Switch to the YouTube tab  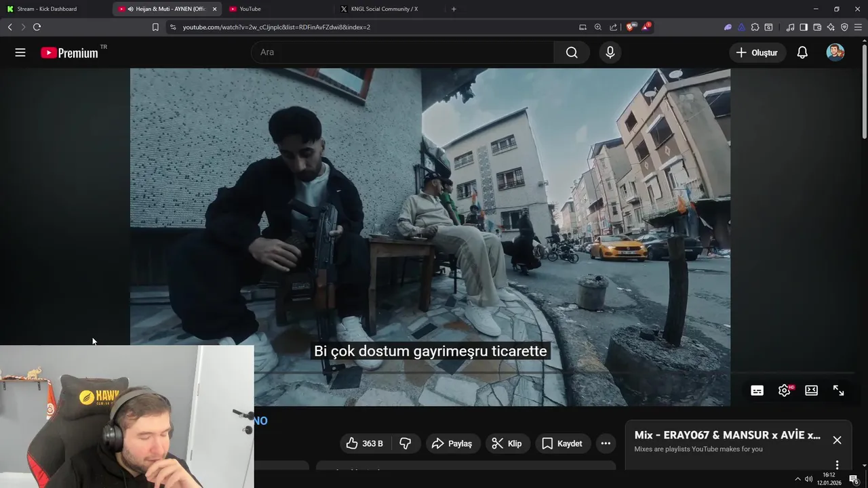[278, 9]
